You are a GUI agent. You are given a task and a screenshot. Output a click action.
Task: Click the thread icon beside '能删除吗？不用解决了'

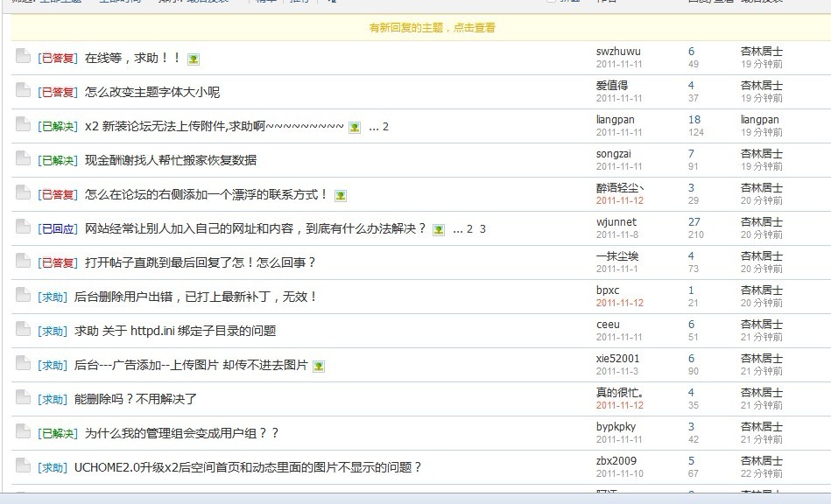click(23, 397)
